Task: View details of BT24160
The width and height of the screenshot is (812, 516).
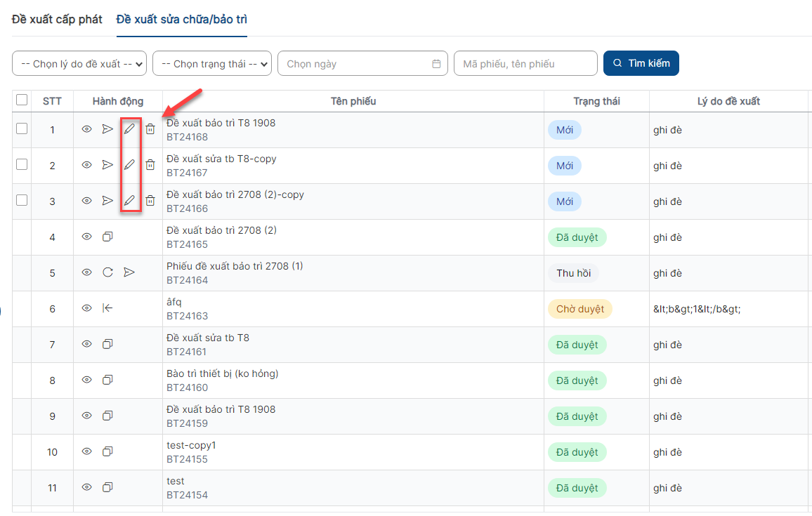Action: [86, 379]
